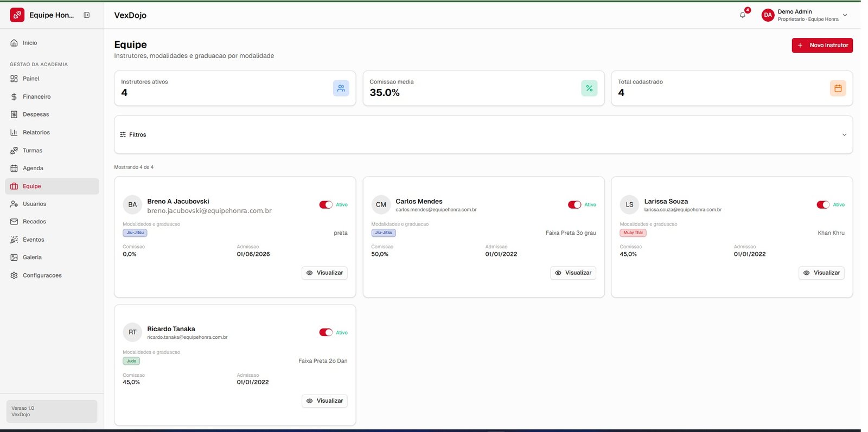This screenshot has width=868, height=432.
Task: View Carlos Mendes with Visualizar button
Action: click(x=573, y=273)
